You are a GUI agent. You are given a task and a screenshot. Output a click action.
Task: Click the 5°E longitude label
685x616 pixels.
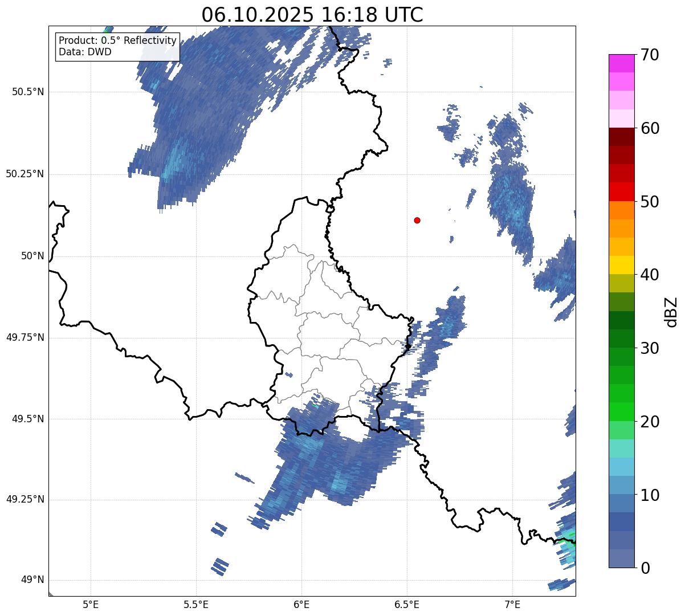[91, 605]
